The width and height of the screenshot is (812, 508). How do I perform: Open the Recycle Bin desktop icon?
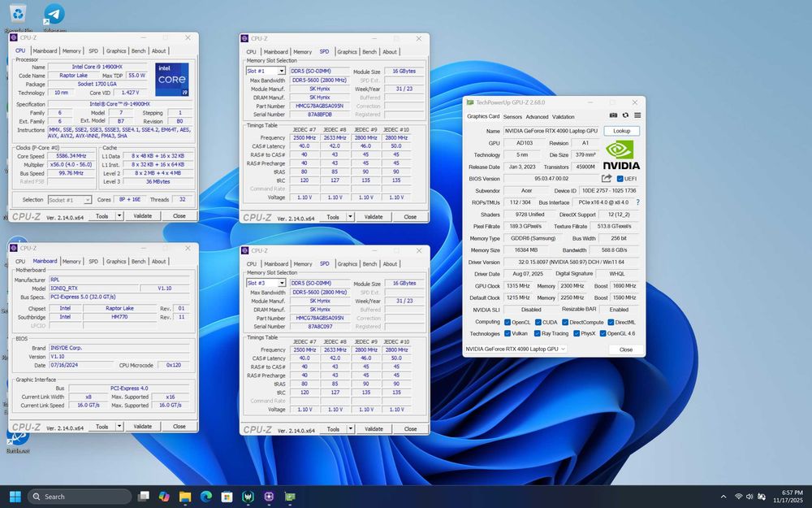tap(18, 15)
